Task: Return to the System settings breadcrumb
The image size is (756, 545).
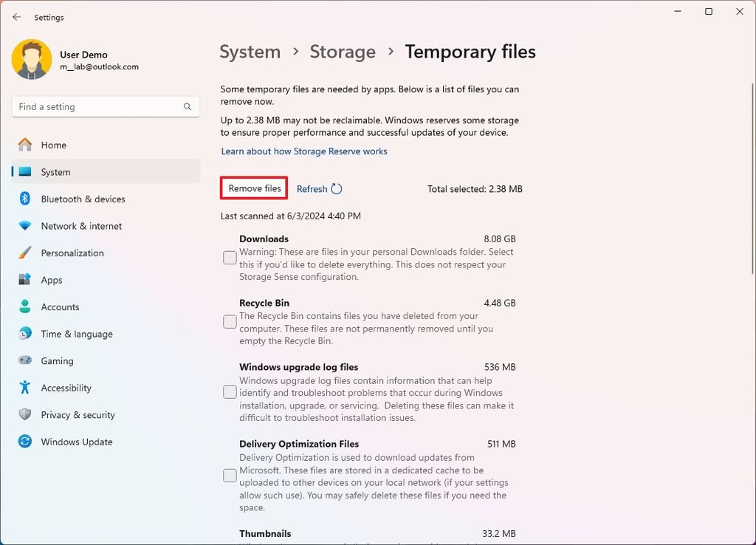Action: tap(250, 52)
